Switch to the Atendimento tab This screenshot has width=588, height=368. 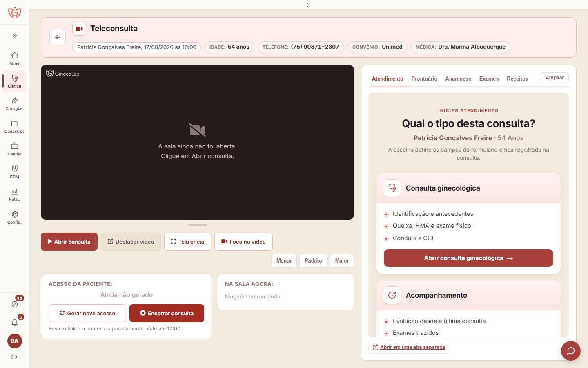pos(388,79)
